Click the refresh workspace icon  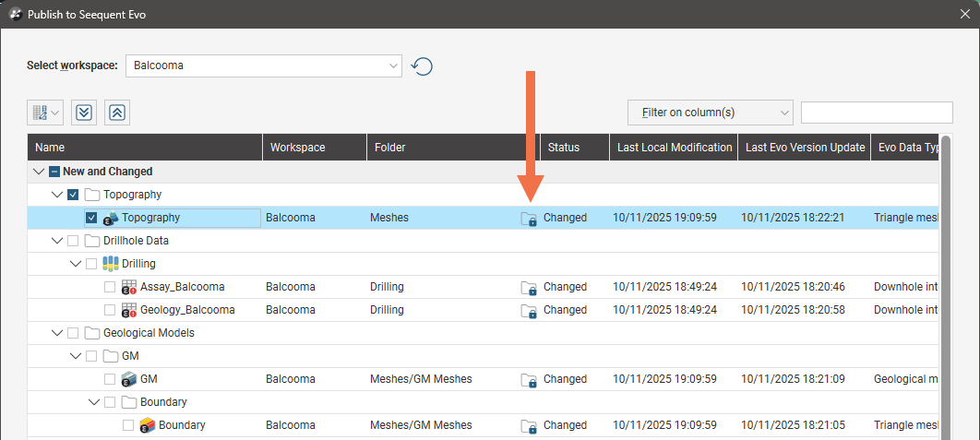coord(423,66)
